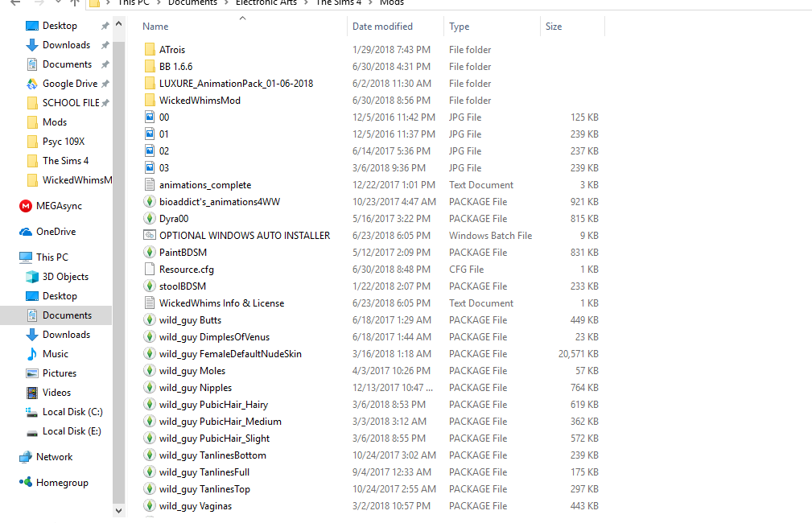The width and height of the screenshot is (812, 523).
Task: Open Quick access Documents item
Action: 67,64
